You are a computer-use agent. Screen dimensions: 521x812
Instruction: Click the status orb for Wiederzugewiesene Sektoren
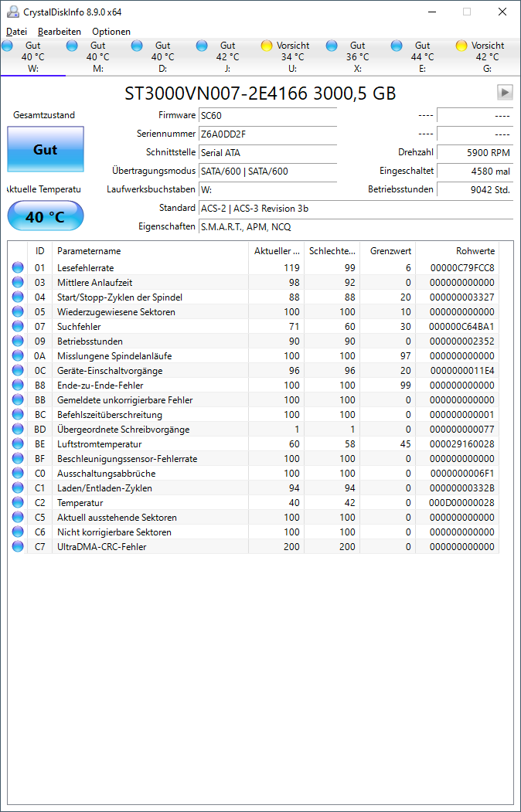(x=18, y=312)
